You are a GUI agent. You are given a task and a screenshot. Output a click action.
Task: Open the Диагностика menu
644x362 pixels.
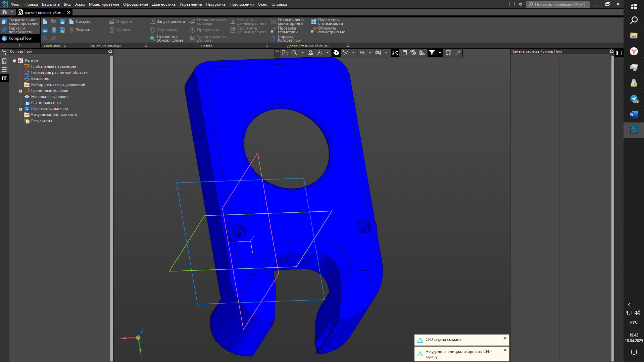click(163, 4)
